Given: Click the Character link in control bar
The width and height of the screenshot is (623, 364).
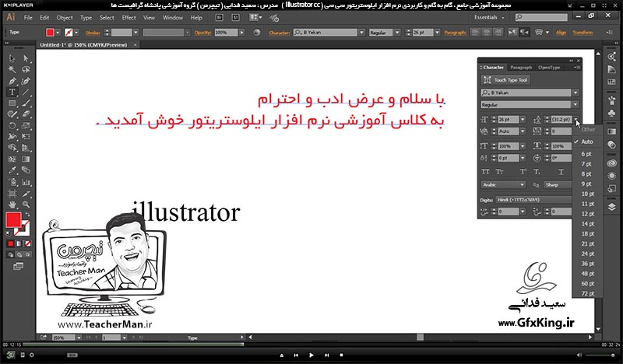Looking at the screenshot, I should pos(280,33).
